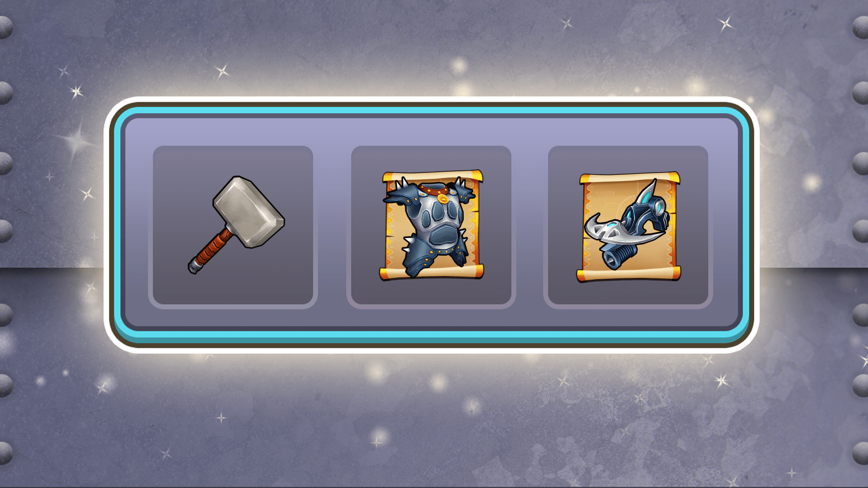Open the first reward slot with hammer
The width and height of the screenshot is (868, 488).
[233, 226]
